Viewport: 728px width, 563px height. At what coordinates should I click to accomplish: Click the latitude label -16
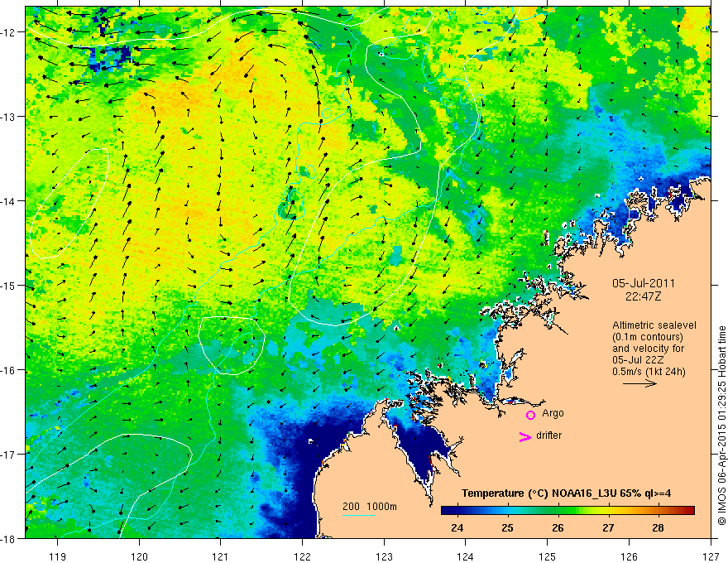[x=9, y=370]
